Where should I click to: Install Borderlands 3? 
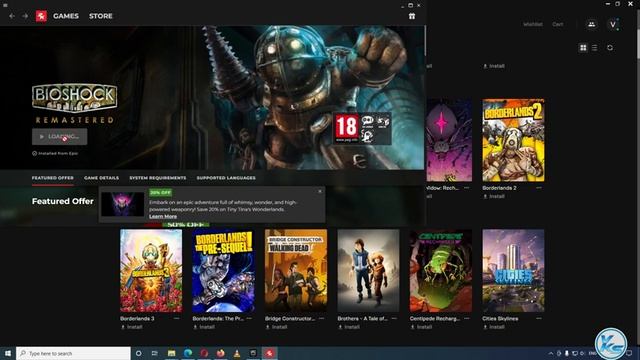tap(131, 327)
